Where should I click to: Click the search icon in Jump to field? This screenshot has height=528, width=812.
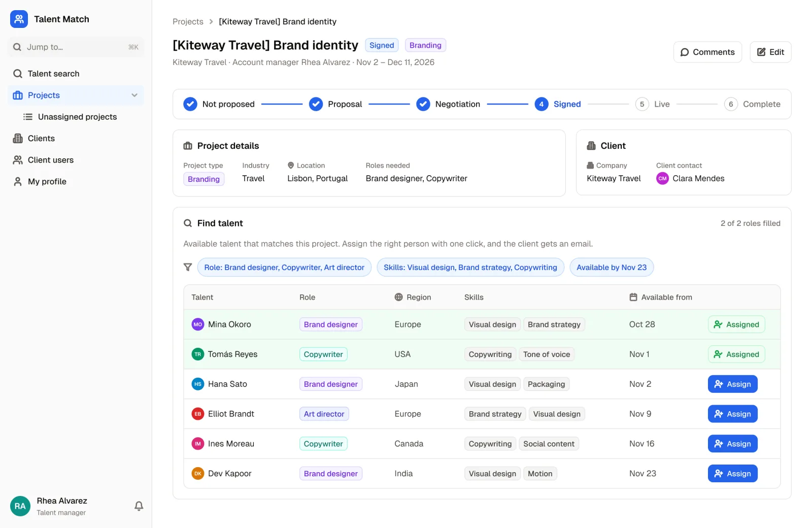tap(17, 47)
